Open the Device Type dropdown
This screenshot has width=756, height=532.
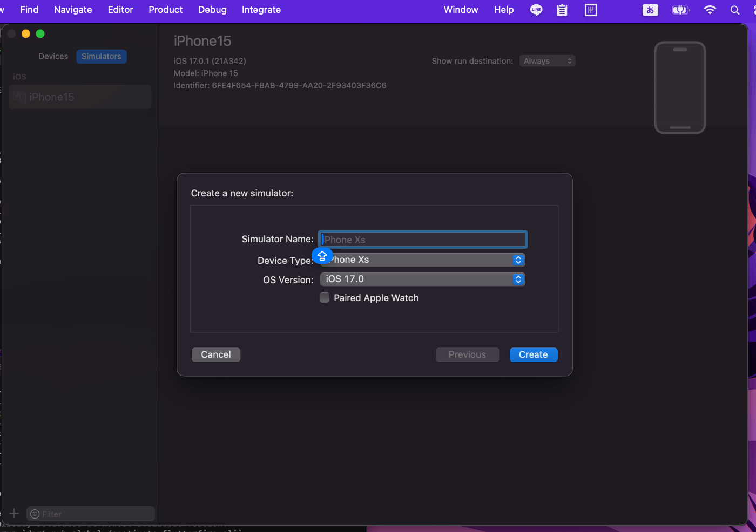click(x=423, y=260)
